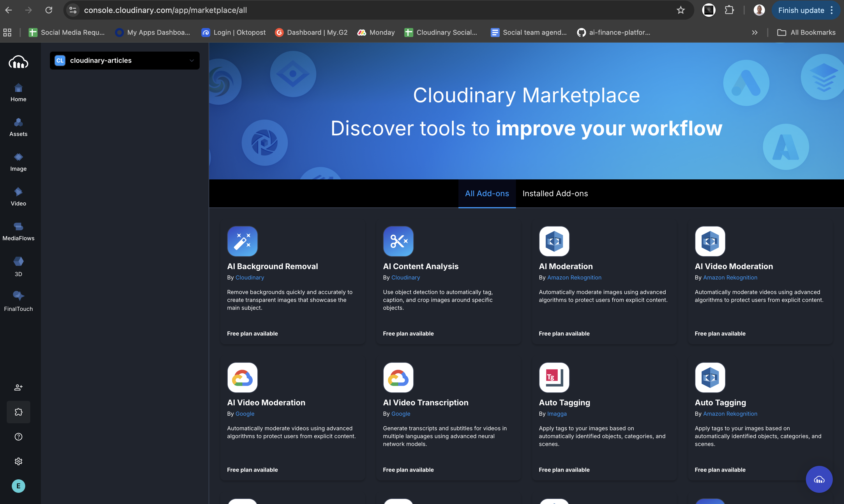Viewport: 844px width, 504px height.
Task: Select the All Add-ons tab
Action: pos(487,193)
